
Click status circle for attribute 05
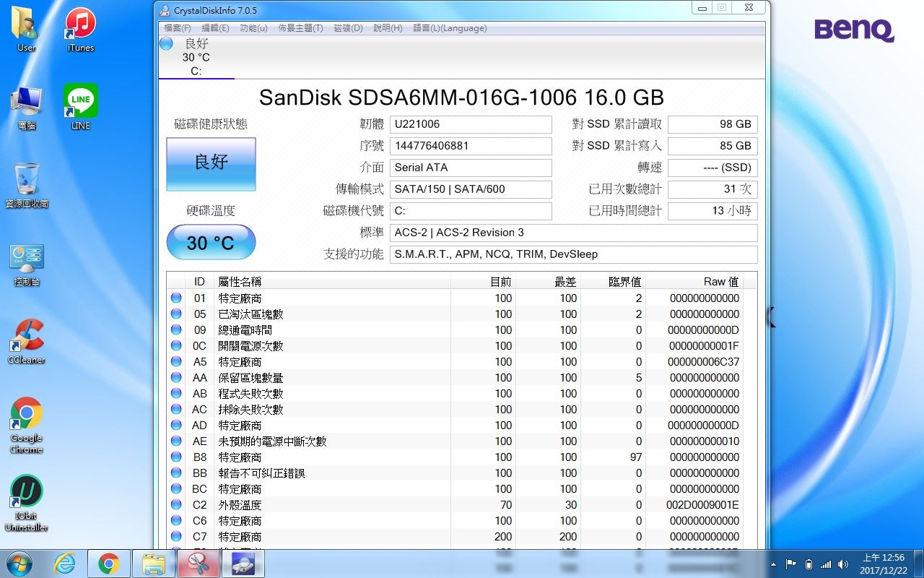pos(176,314)
